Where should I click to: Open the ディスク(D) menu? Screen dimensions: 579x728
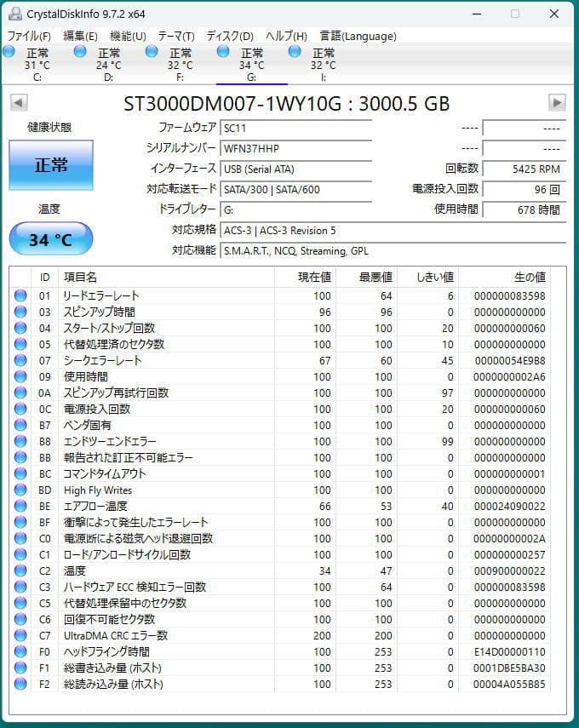(230, 36)
